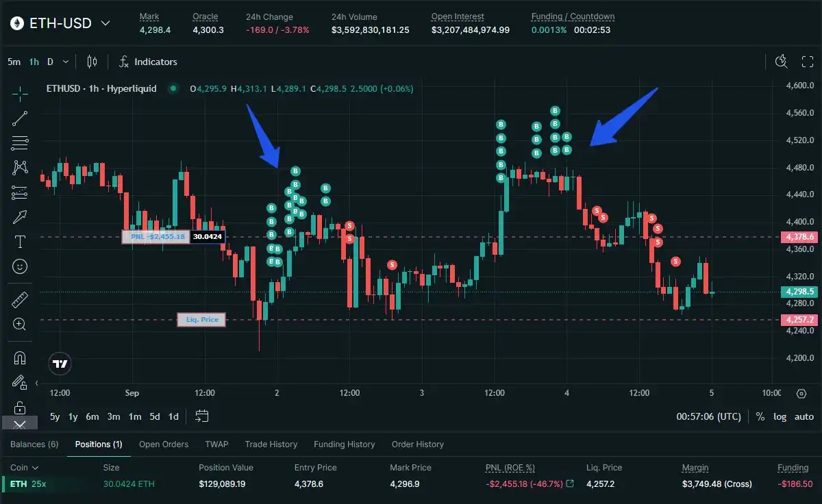Select the 5m timeframe
The height and width of the screenshot is (504, 822).
pos(14,62)
